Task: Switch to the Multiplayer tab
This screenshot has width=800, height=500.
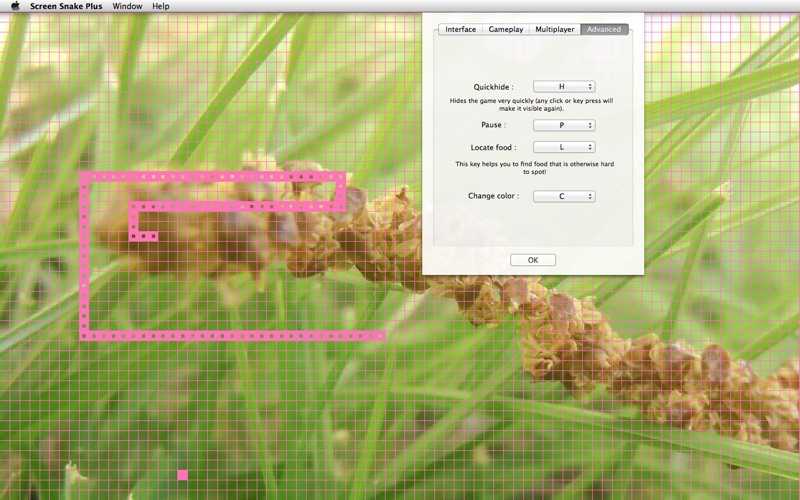Action: pyautogui.click(x=555, y=29)
